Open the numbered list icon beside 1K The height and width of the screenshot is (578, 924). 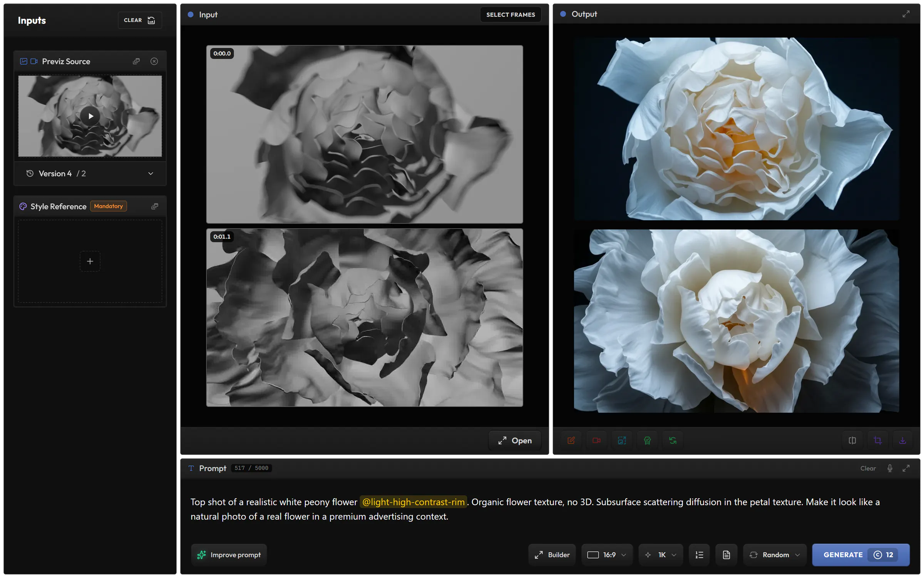click(699, 554)
